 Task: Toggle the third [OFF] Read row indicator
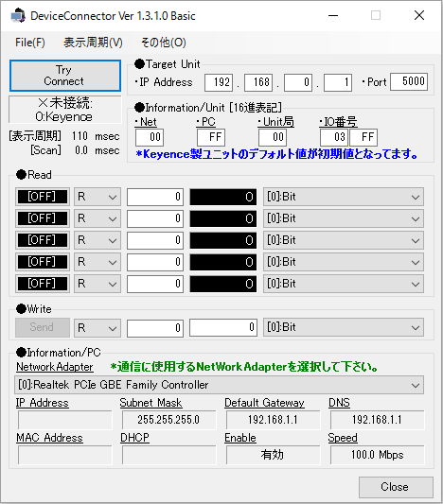(x=43, y=240)
